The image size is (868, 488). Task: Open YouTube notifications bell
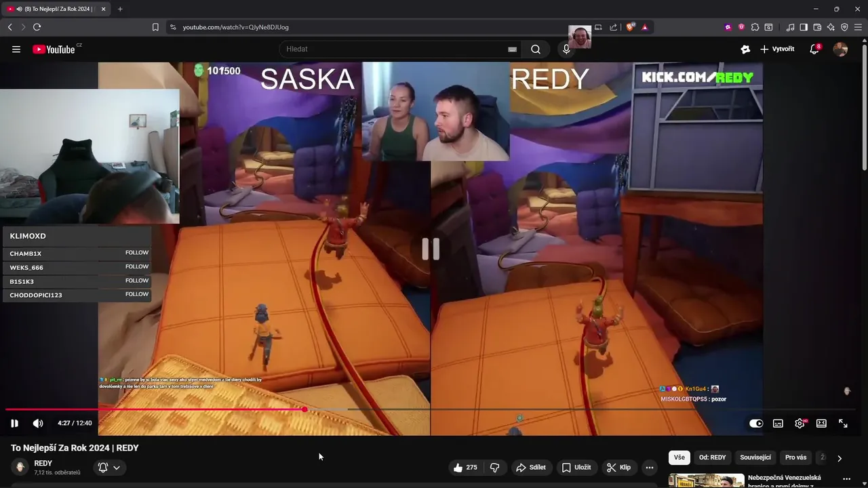pyautogui.click(x=814, y=49)
